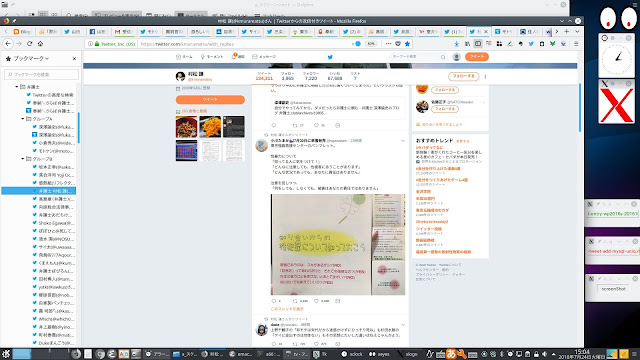Image resolution: width=640 pixels, height=360 pixels.
Task: Switch to the Facebook tab
Action: (98, 31)
